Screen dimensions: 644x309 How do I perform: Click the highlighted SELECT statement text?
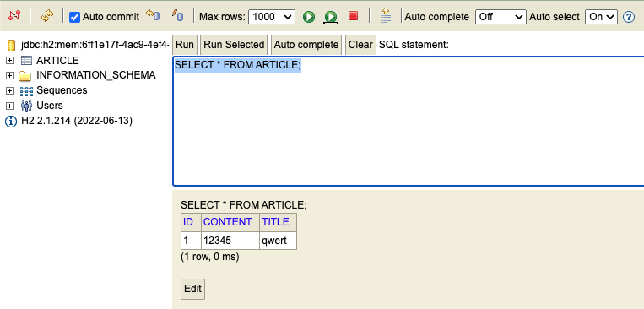tap(238, 65)
